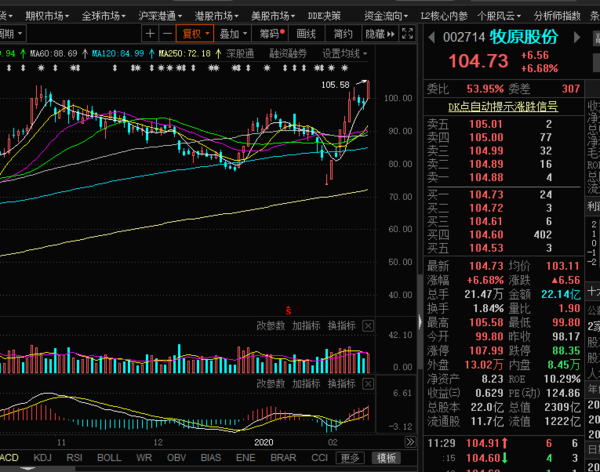Select the 画线 drawing tool
The width and height of the screenshot is (600, 472).
pos(307,33)
